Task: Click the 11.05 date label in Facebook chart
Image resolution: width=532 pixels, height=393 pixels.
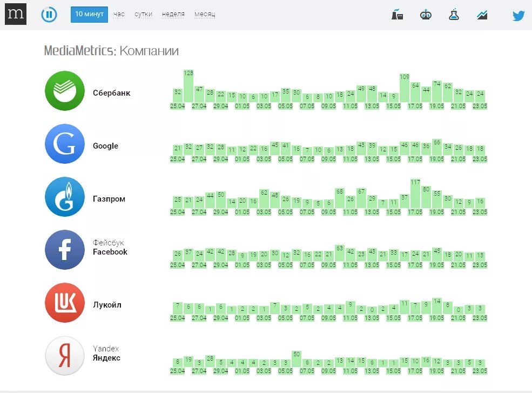Action: [x=350, y=265]
